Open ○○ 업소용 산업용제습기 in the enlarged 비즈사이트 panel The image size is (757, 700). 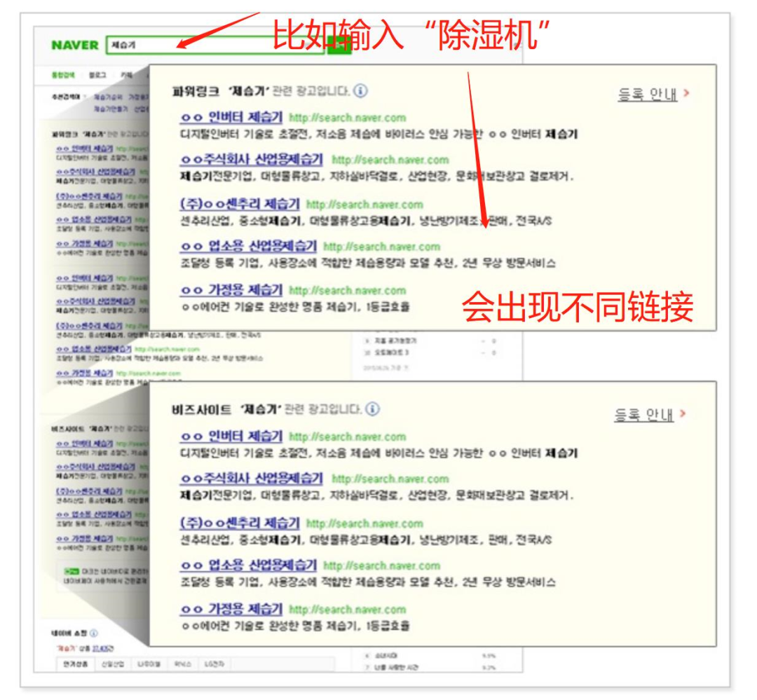pos(249,565)
